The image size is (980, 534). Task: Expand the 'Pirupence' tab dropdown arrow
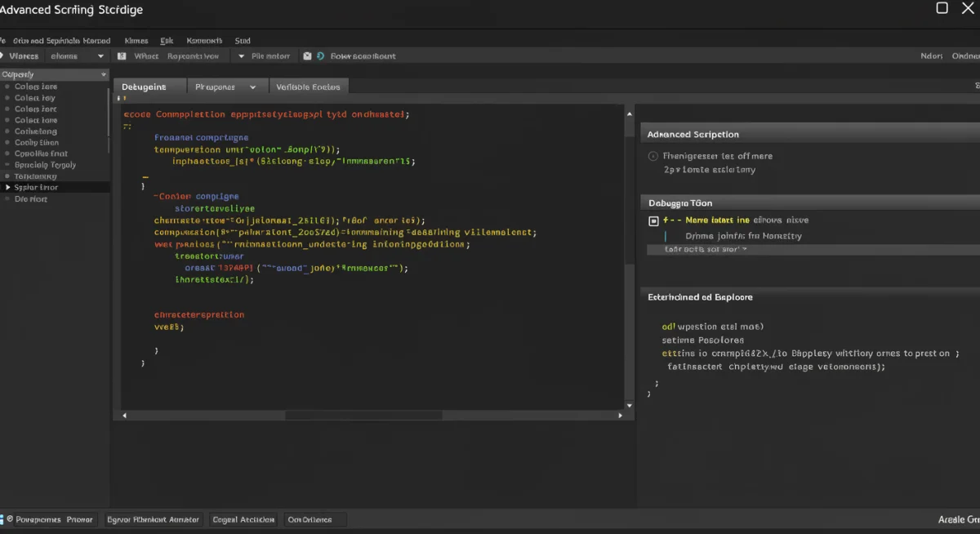tap(252, 87)
